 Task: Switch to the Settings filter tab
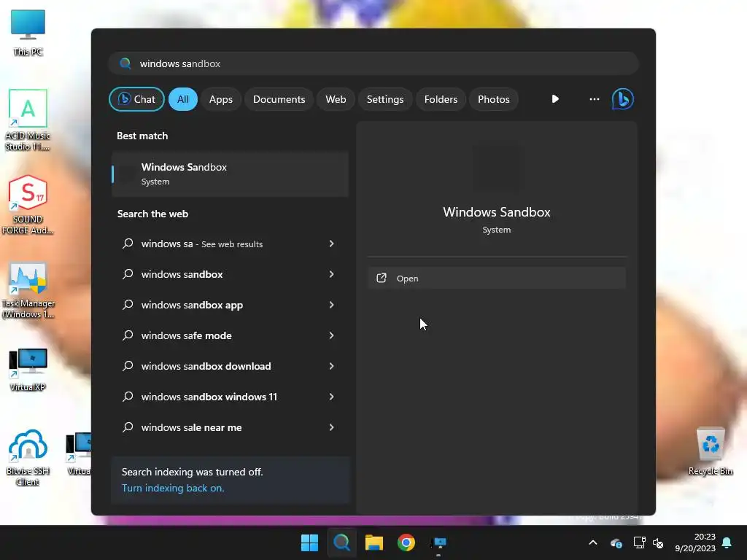(x=385, y=99)
